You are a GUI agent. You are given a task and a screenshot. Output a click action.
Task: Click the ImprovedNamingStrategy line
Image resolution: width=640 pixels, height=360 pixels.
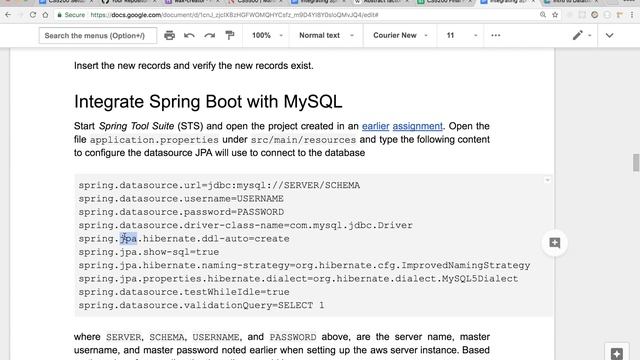pos(304,266)
